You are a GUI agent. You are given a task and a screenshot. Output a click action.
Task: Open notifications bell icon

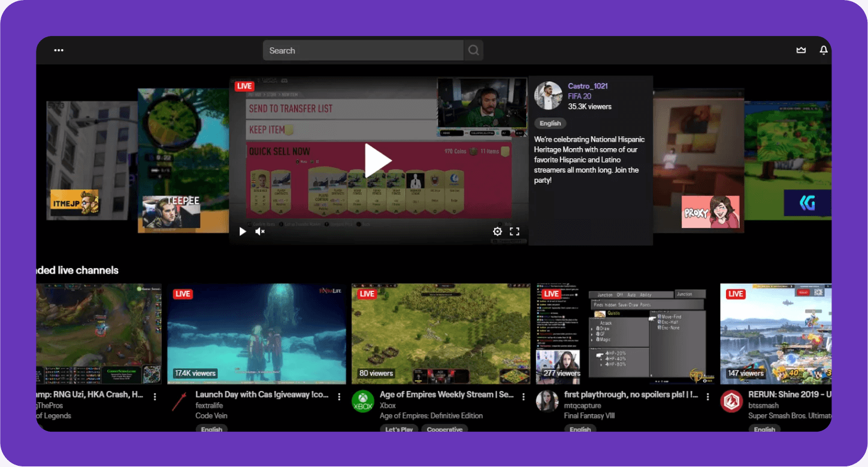tap(824, 50)
